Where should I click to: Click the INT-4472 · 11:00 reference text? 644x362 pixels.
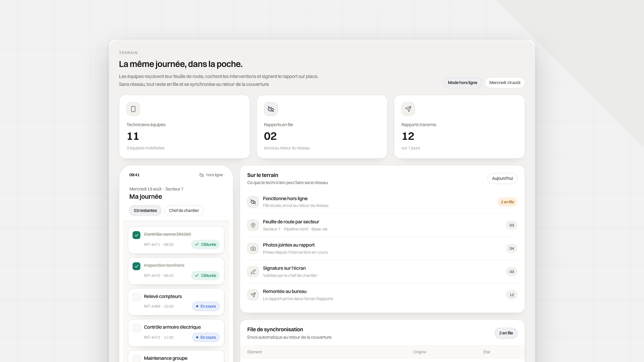(158, 337)
